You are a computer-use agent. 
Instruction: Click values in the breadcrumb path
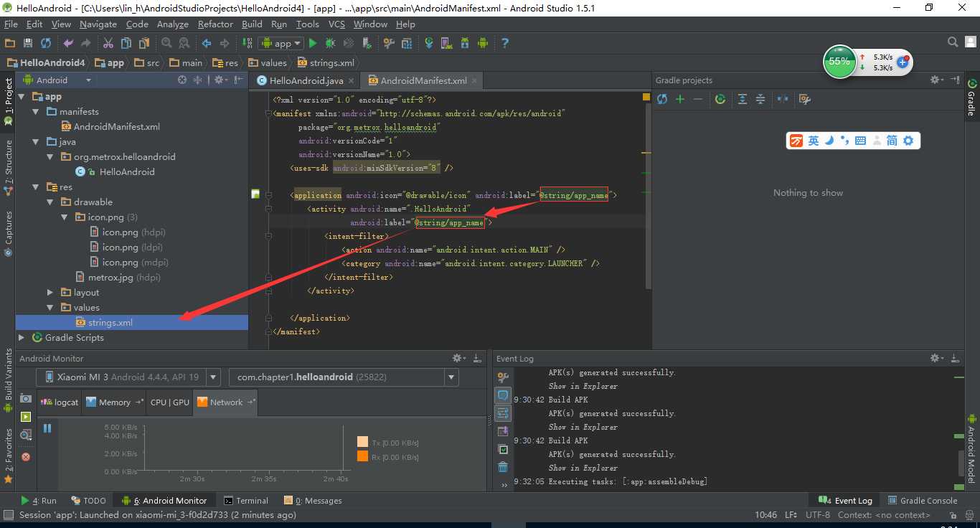click(268, 63)
